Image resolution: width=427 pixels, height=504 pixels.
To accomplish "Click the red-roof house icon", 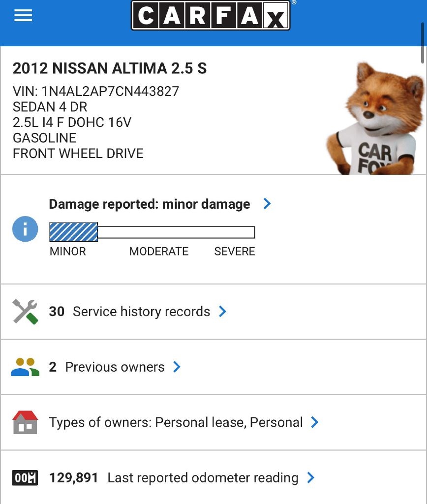I will [25, 422].
